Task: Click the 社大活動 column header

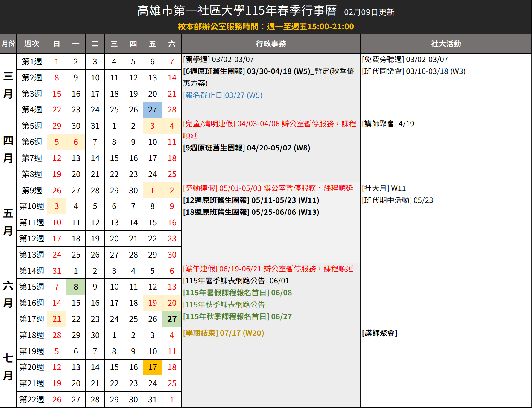Action: tap(446, 44)
